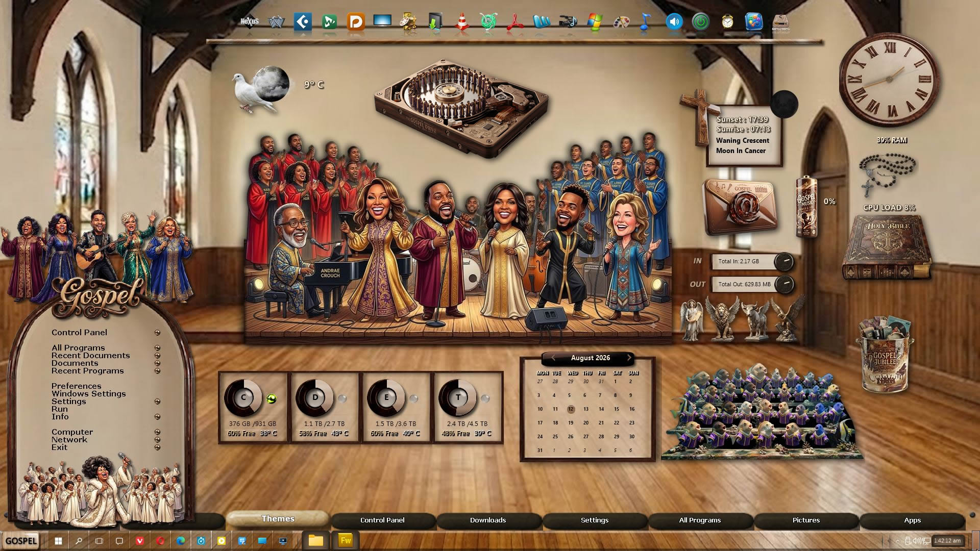Open the colorful blue tile app icon
The image size is (980, 551).
click(x=754, y=22)
